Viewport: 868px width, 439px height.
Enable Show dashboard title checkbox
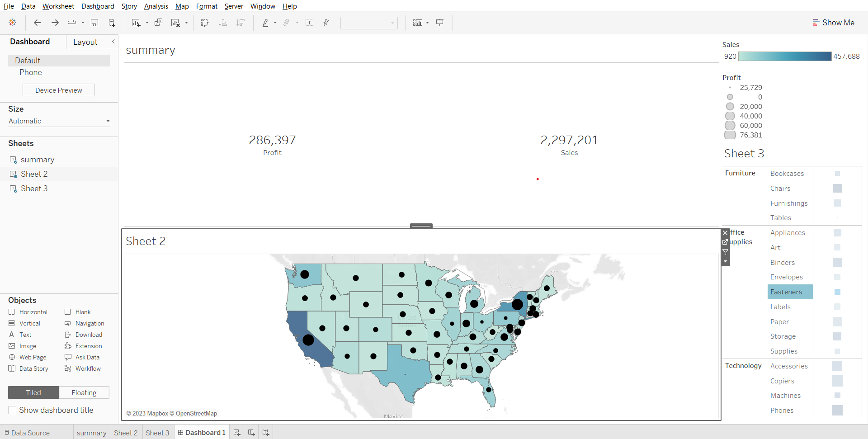[x=13, y=410]
